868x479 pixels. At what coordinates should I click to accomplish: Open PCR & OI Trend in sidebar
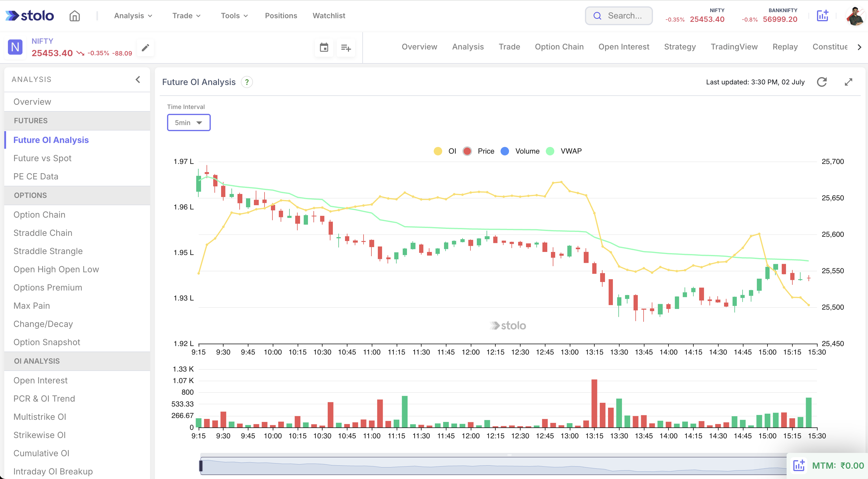77,399
